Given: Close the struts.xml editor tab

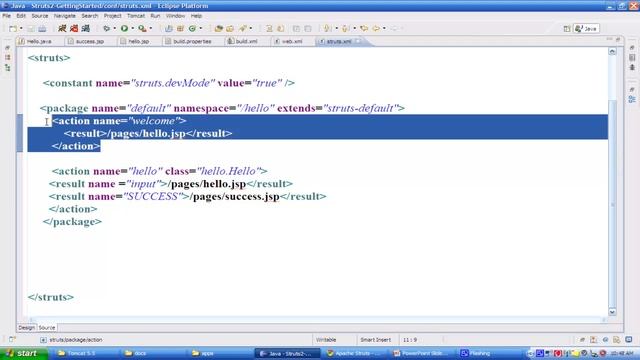Looking at the screenshot, I should [x=358, y=41].
